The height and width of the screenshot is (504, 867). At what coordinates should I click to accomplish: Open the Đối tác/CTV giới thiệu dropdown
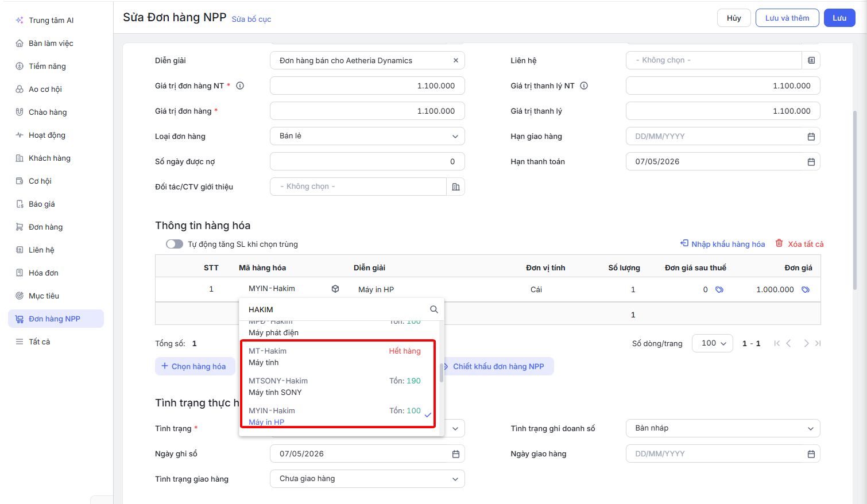358,187
